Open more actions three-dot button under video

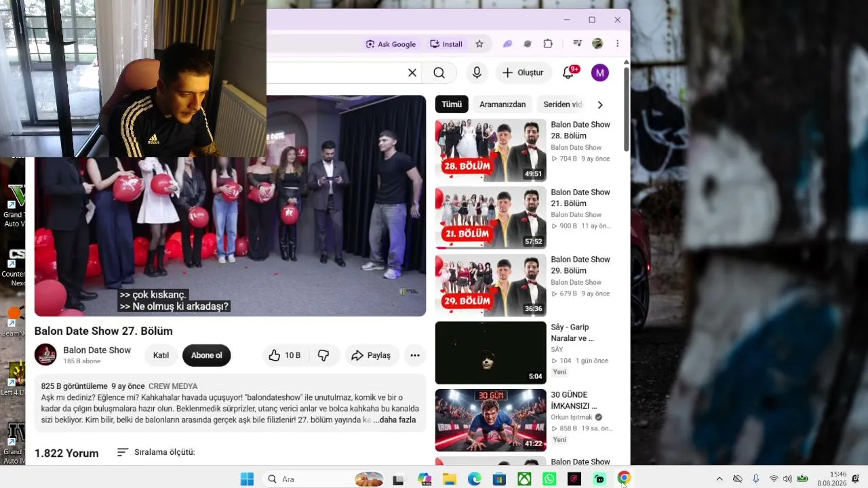pyautogui.click(x=415, y=355)
